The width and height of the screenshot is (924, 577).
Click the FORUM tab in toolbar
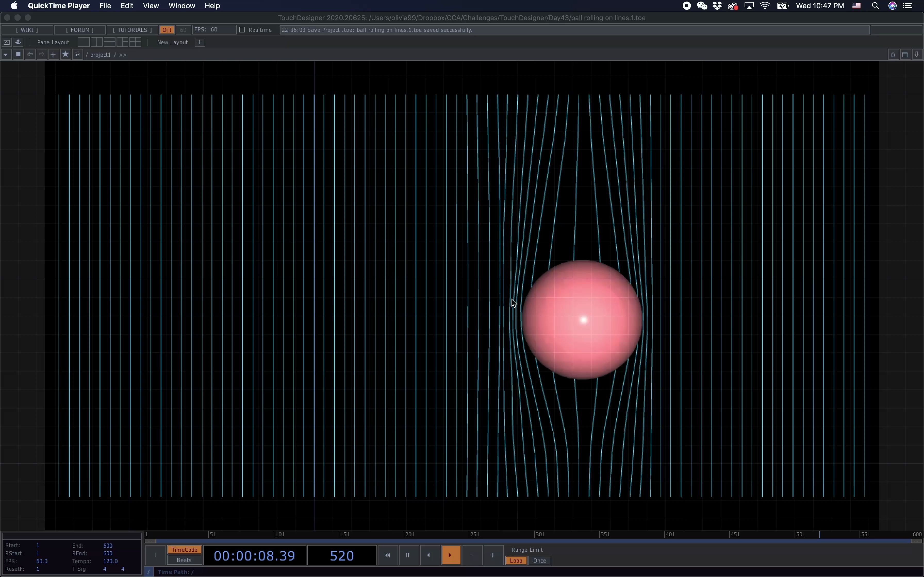point(80,30)
